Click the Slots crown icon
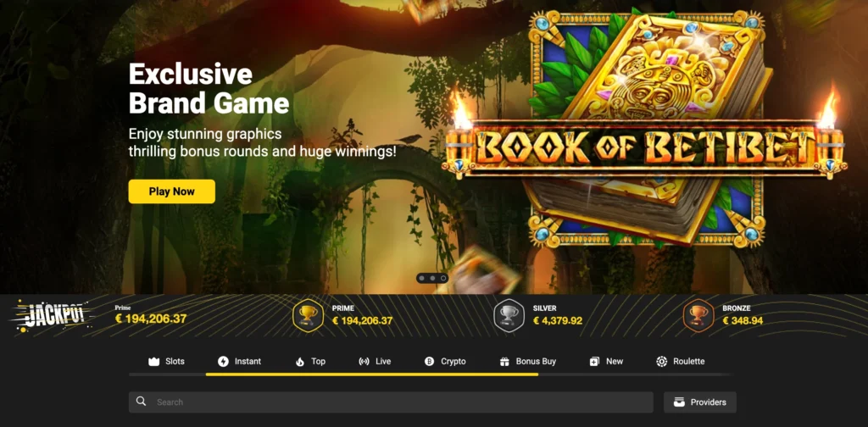This screenshot has width=868, height=427. [154, 362]
